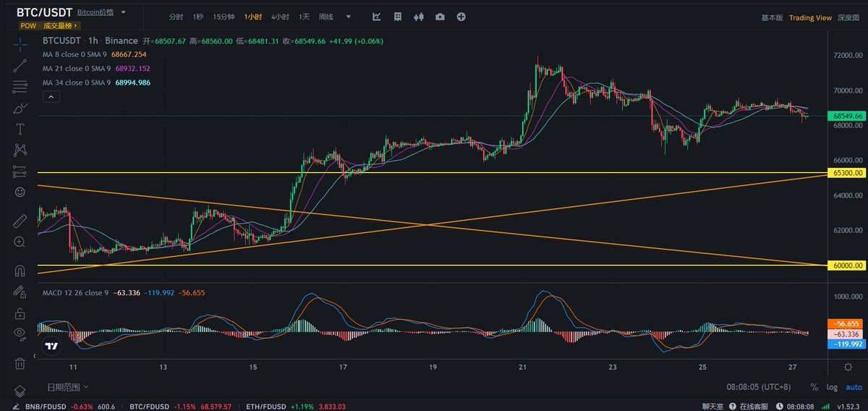
Task: Open the emoji icons tool
Action: tap(20, 192)
